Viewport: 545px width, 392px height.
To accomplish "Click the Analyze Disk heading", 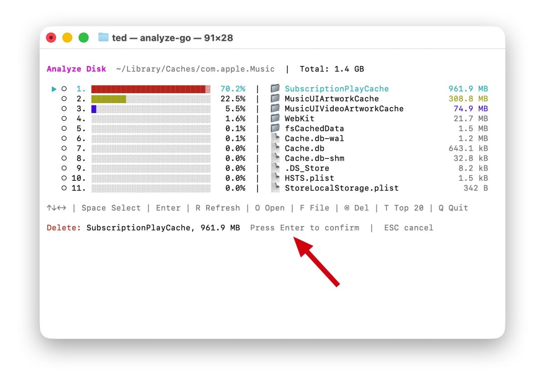I will [76, 69].
